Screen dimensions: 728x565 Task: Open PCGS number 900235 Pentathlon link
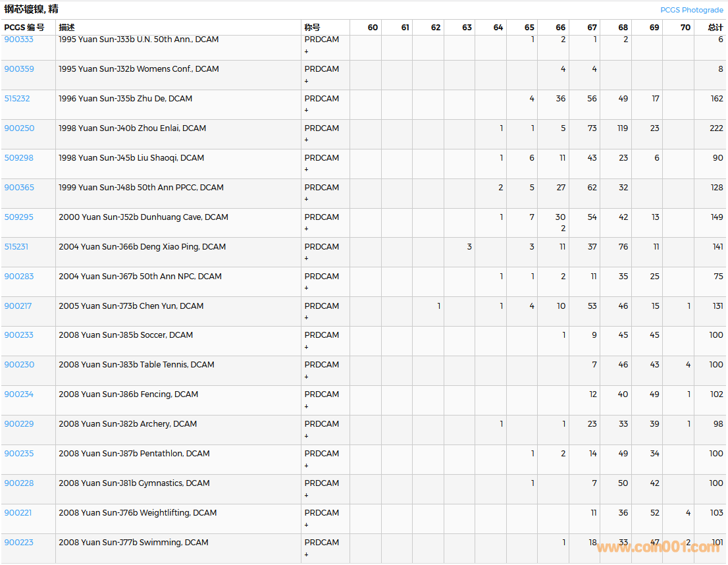[18, 454]
